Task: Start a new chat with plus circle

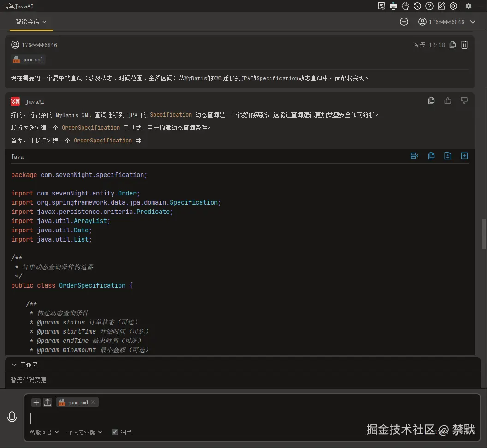Action: click(404, 22)
